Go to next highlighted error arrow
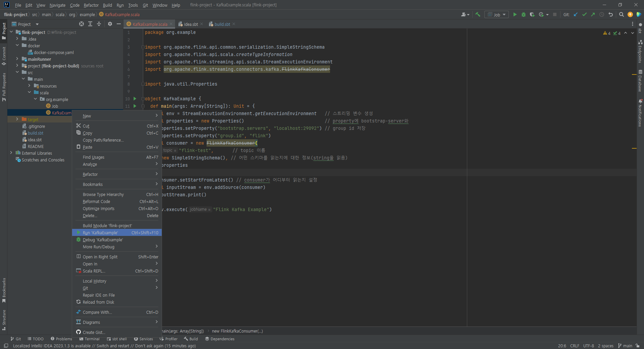This screenshot has height=349, width=644. (633, 33)
